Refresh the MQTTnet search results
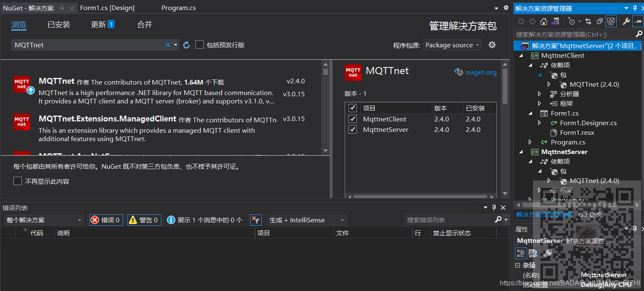This screenshot has width=644, height=291. coord(186,45)
